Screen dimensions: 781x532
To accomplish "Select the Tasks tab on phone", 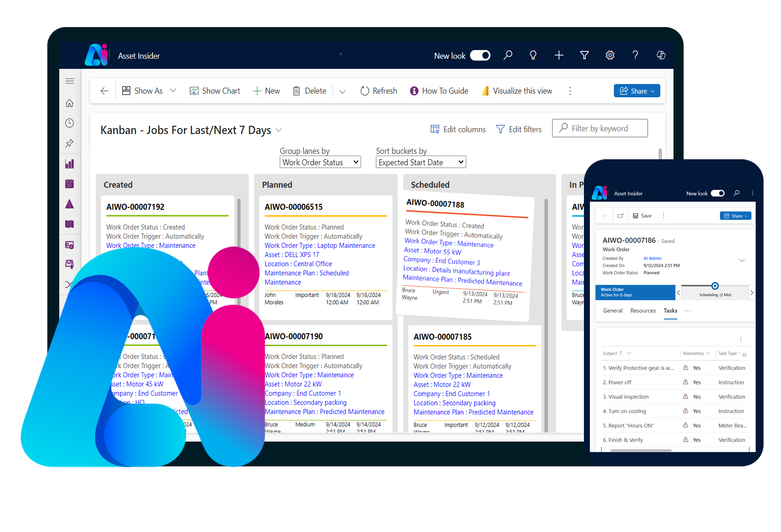I will tap(670, 311).
